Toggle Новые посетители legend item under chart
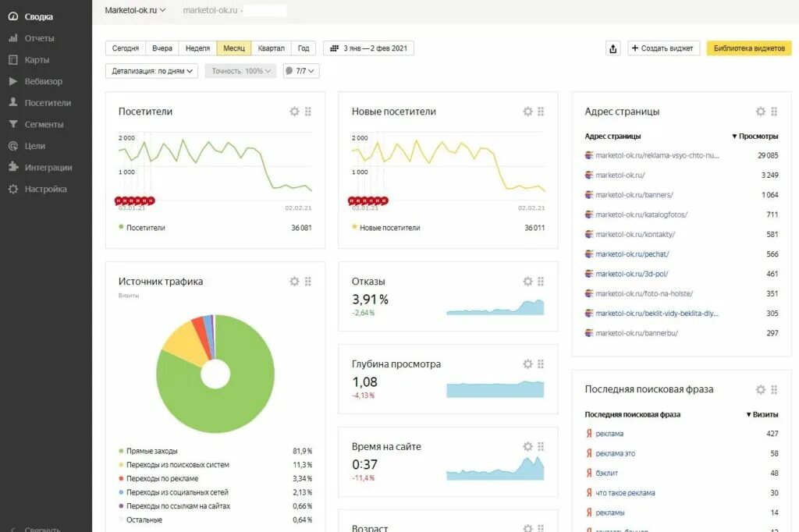799x532 pixels. [x=386, y=228]
